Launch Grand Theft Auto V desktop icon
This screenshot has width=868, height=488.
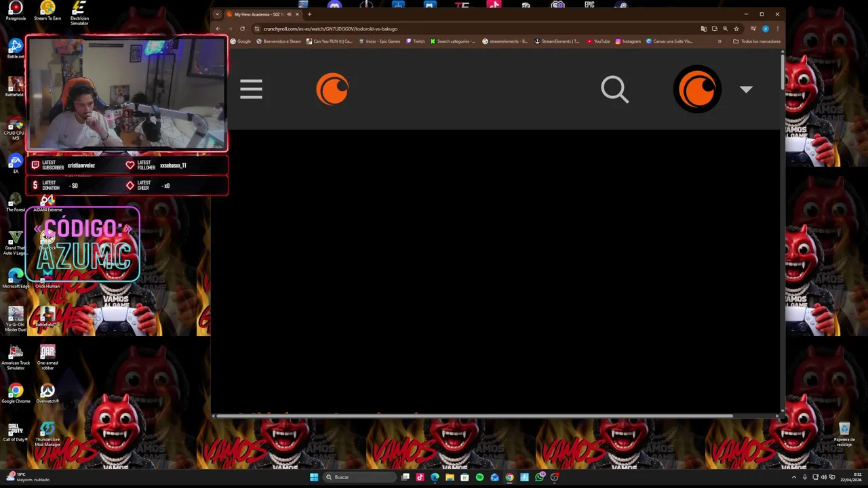click(15, 243)
